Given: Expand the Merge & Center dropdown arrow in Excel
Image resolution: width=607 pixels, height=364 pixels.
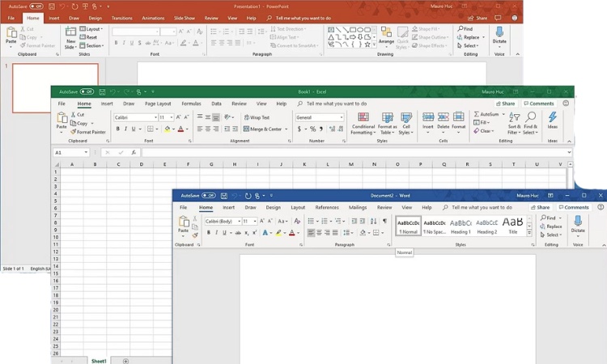Looking at the screenshot, I should click(x=286, y=129).
